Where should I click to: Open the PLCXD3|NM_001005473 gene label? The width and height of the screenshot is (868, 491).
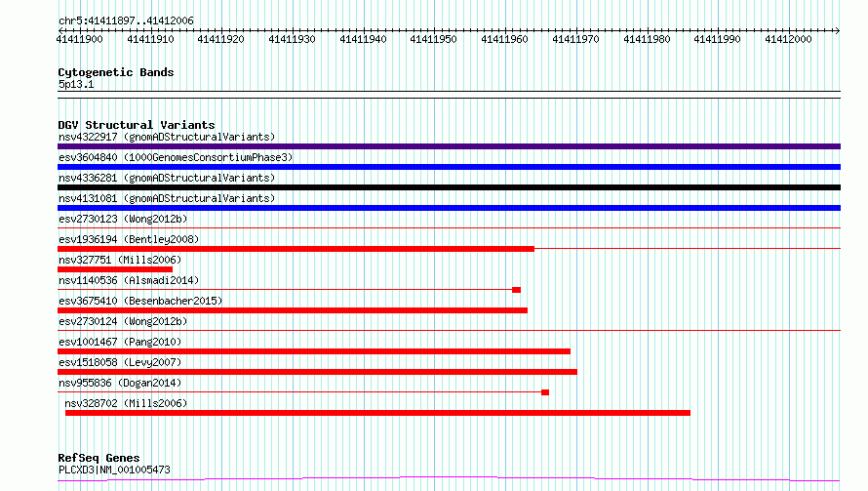click(x=114, y=470)
